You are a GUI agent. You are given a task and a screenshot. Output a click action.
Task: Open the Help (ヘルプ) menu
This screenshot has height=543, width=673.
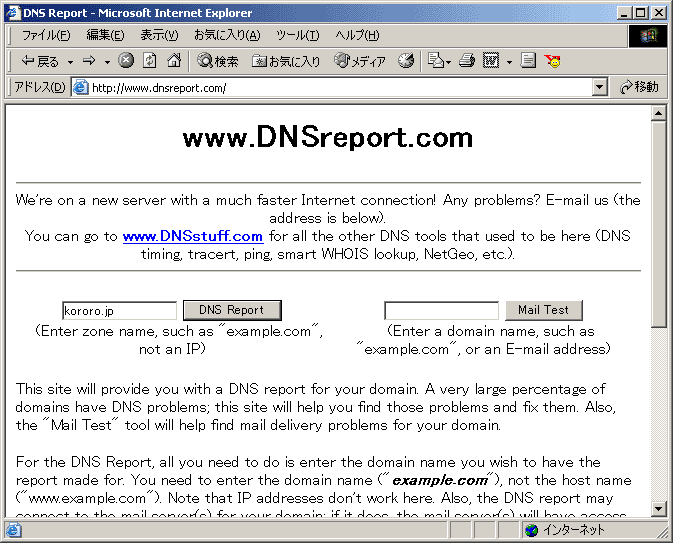(x=357, y=35)
